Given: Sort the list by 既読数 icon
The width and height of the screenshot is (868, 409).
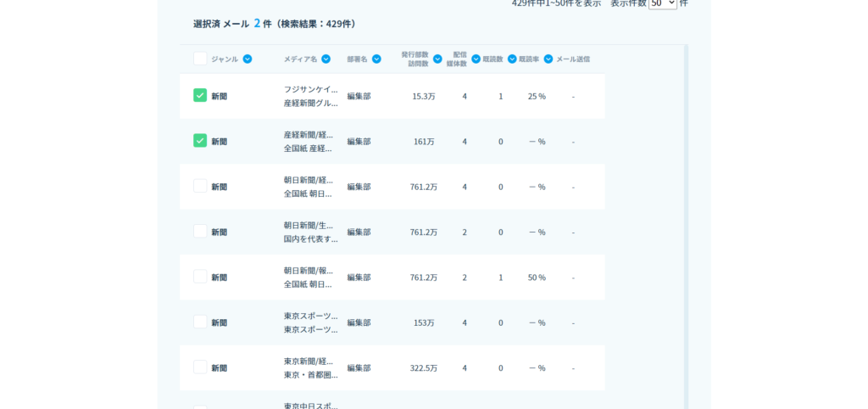Looking at the screenshot, I should pos(512,59).
